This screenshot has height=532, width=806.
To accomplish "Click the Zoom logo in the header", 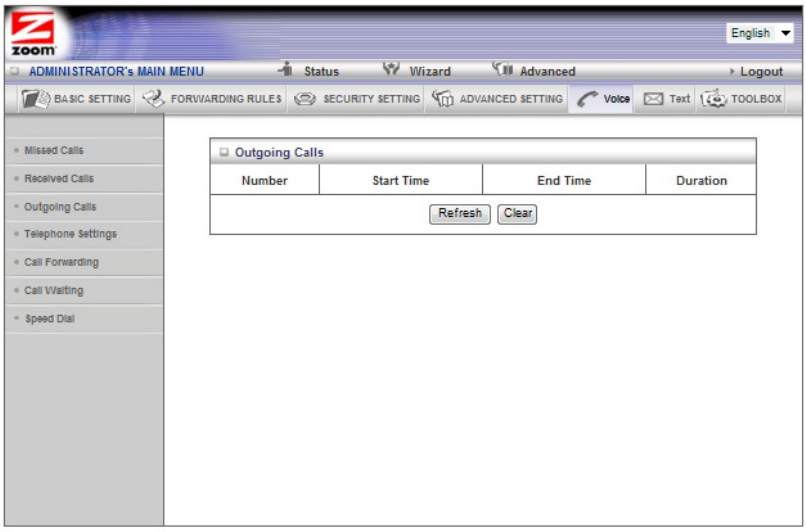I will tap(33, 34).
